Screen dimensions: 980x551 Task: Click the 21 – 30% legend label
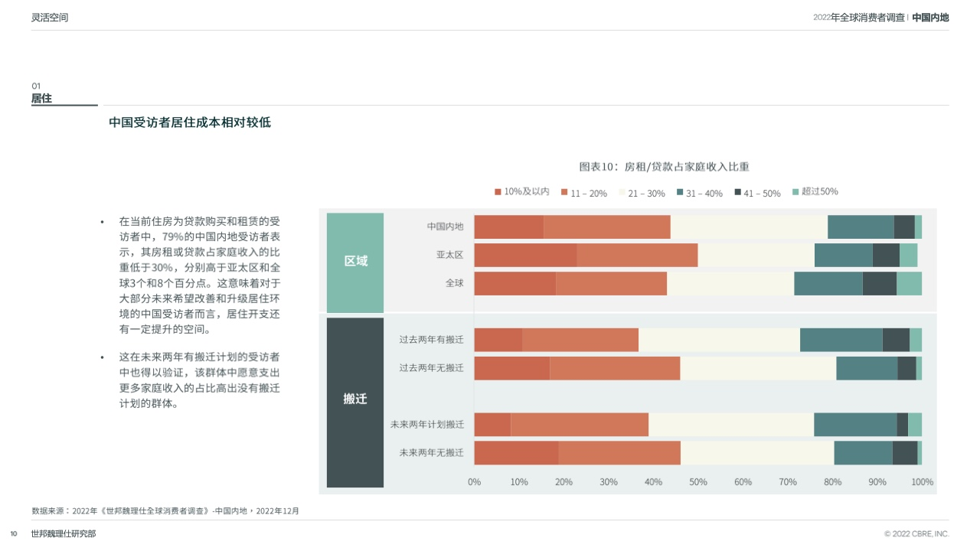coord(646,193)
